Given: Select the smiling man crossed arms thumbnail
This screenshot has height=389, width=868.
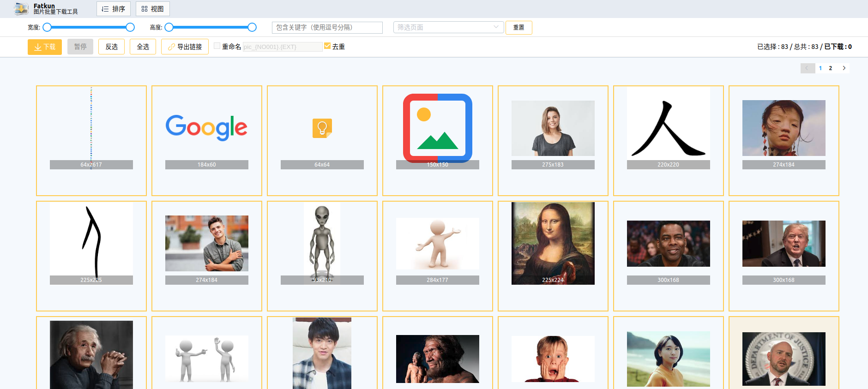Looking at the screenshot, I should click(x=207, y=243).
